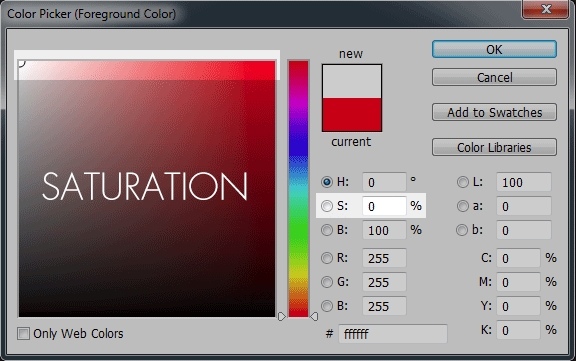Click the Y (yellow) percent field
The height and width of the screenshot is (361, 576).
(518, 306)
